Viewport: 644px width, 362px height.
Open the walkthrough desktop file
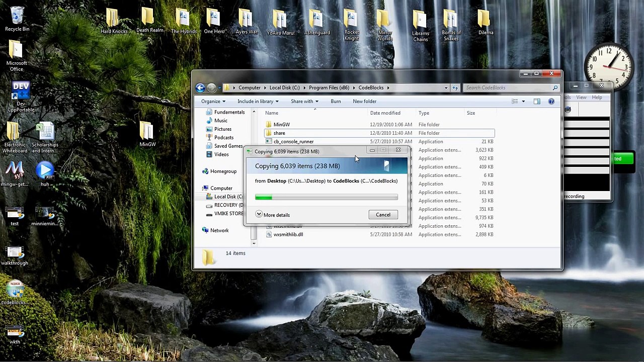(15, 255)
